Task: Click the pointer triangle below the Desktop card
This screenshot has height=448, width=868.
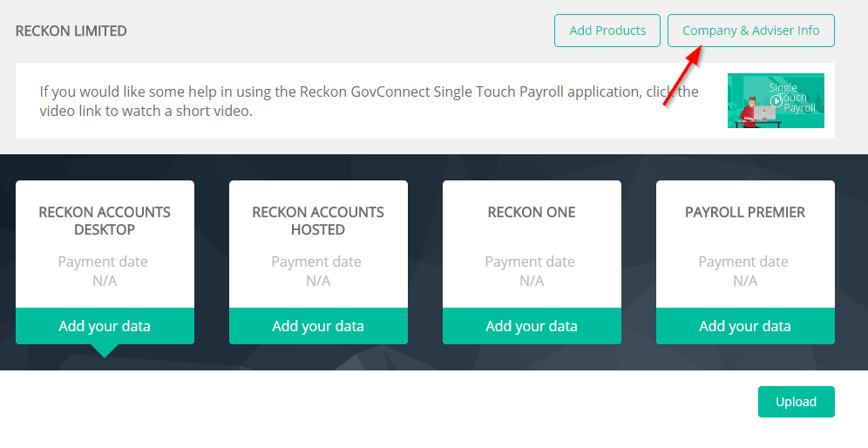Action: coord(104,350)
